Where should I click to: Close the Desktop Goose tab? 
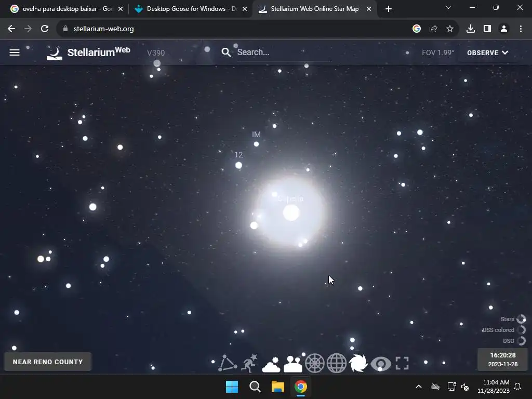(245, 9)
